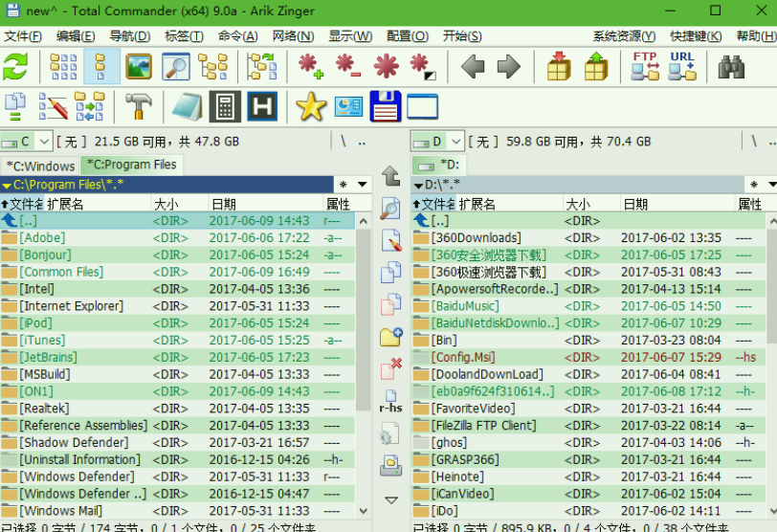Toggle thumbnail view mode icon
777x532 pixels.
click(139, 67)
